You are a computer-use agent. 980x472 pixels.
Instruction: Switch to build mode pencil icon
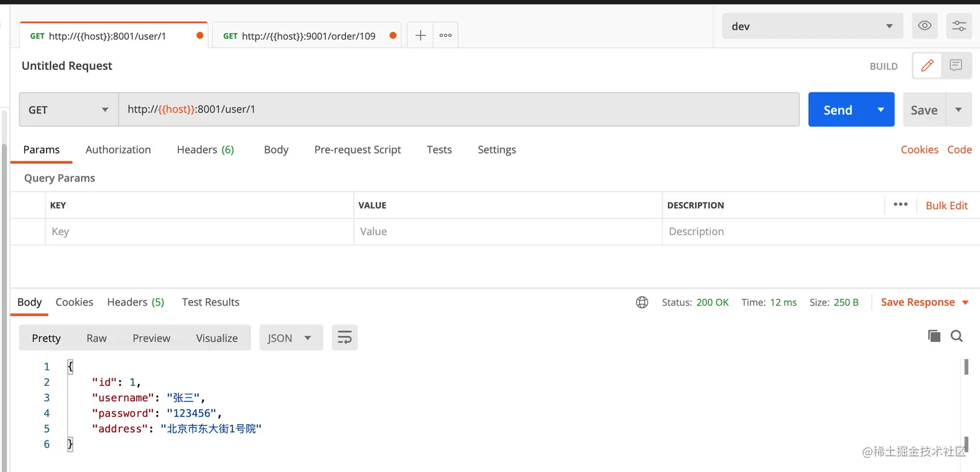[x=927, y=65]
